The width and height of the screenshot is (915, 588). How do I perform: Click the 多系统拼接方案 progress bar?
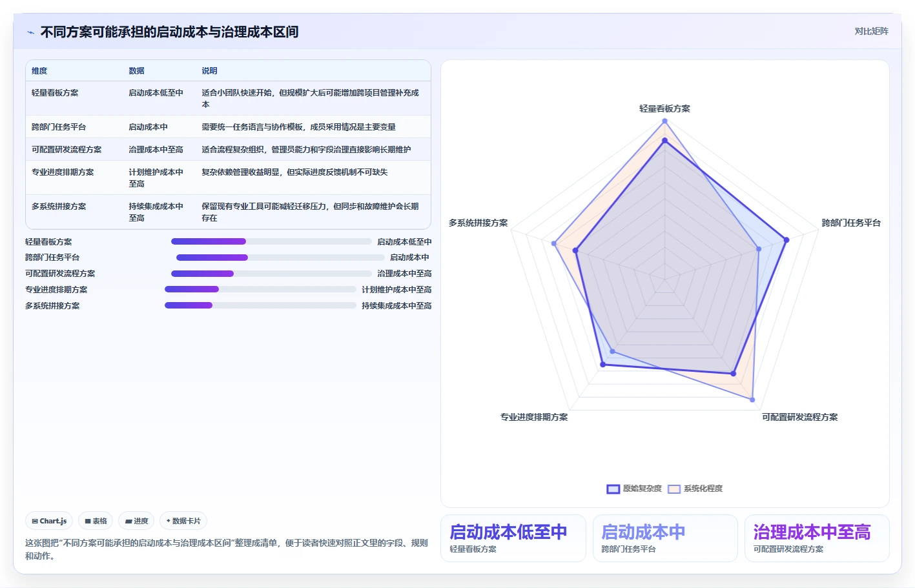260,305
